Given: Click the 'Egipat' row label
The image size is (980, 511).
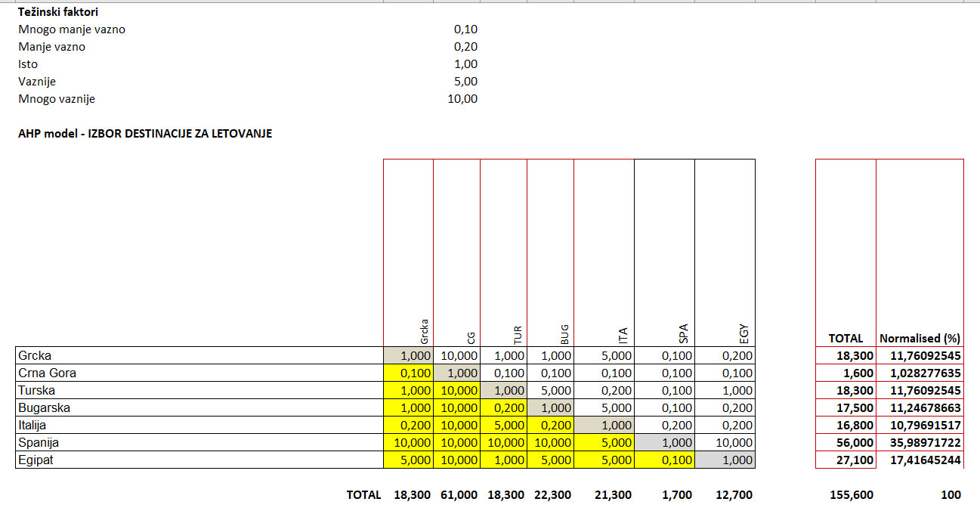Looking at the screenshot, I should click(199, 460).
